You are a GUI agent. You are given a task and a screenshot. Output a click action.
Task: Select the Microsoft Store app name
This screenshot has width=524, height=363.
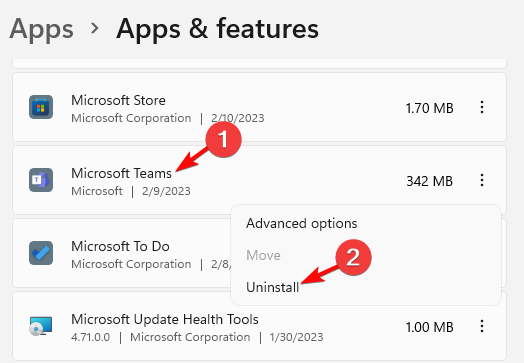(x=118, y=100)
